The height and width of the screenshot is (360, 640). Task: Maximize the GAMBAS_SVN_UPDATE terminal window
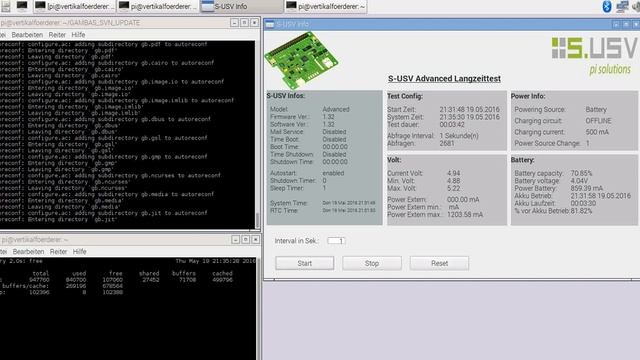point(244,23)
